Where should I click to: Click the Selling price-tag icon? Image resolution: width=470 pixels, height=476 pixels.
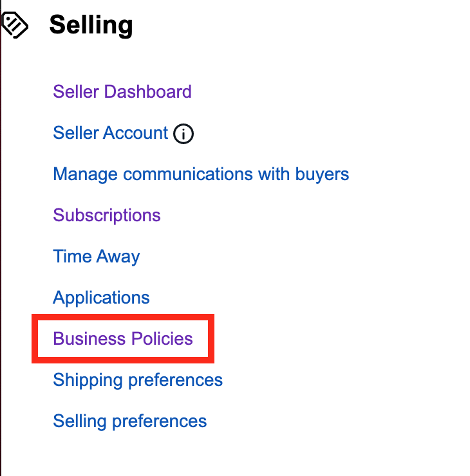tap(15, 25)
